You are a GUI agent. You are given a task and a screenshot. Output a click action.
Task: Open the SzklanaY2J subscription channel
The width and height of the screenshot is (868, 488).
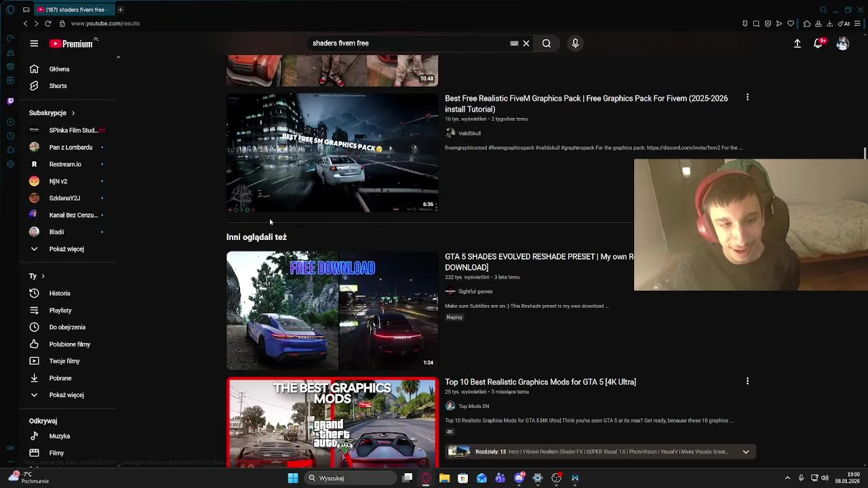64,198
